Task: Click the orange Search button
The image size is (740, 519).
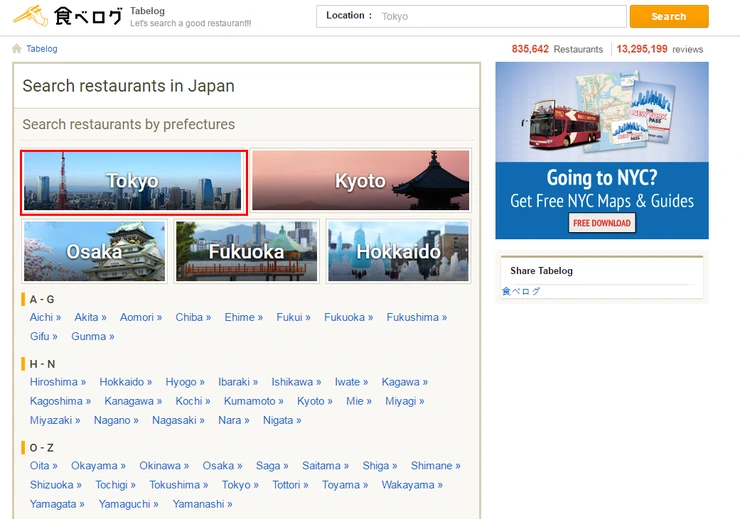Action: tap(669, 17)
